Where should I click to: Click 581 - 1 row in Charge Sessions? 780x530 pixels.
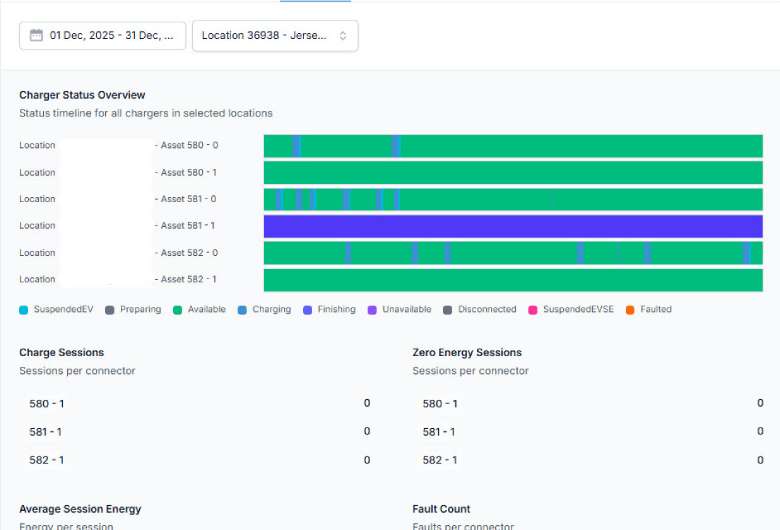[45, 432]
